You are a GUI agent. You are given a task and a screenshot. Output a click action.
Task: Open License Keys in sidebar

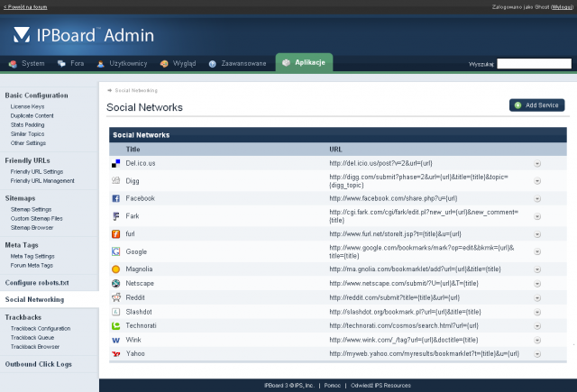coord(28,106)
